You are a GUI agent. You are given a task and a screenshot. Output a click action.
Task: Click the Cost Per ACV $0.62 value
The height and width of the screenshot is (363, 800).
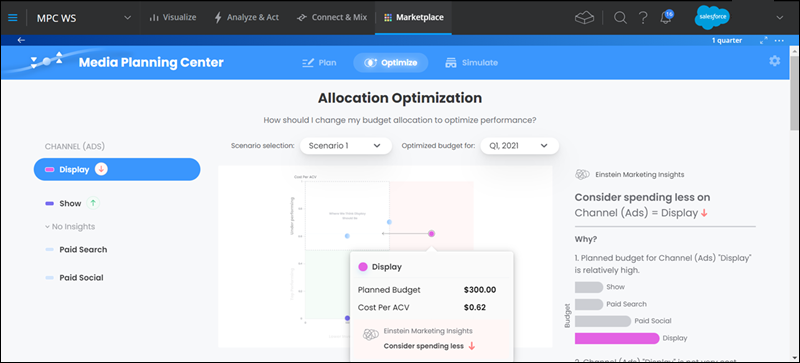(474, 307)
